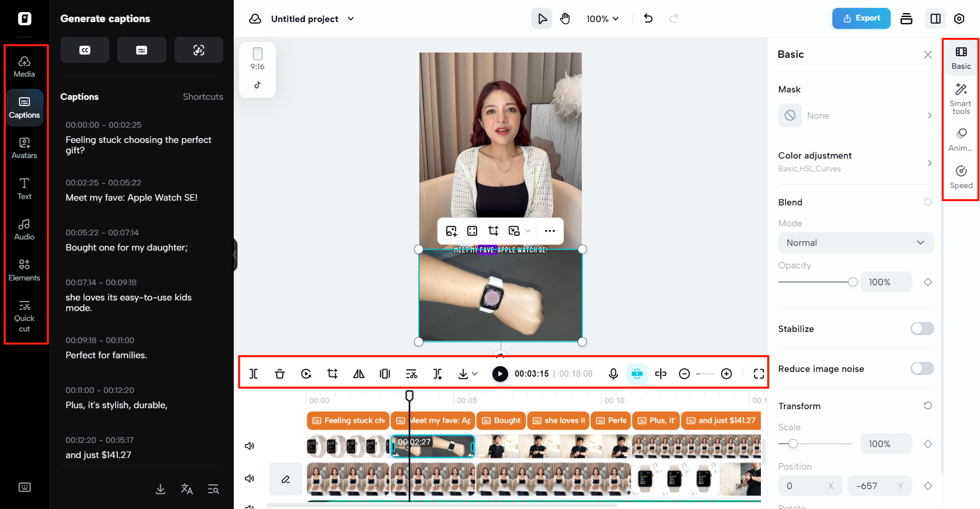Click the caption recognition scan button

tap(199, 50)
